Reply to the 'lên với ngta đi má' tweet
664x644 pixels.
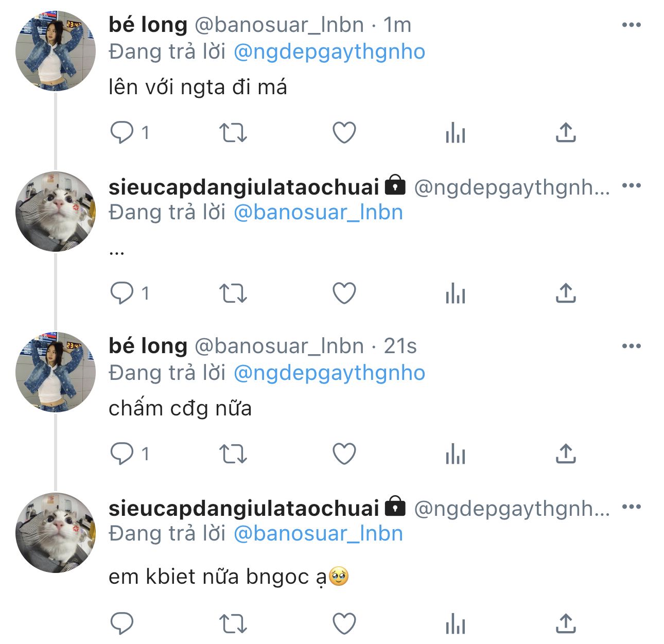coord(122,133)
